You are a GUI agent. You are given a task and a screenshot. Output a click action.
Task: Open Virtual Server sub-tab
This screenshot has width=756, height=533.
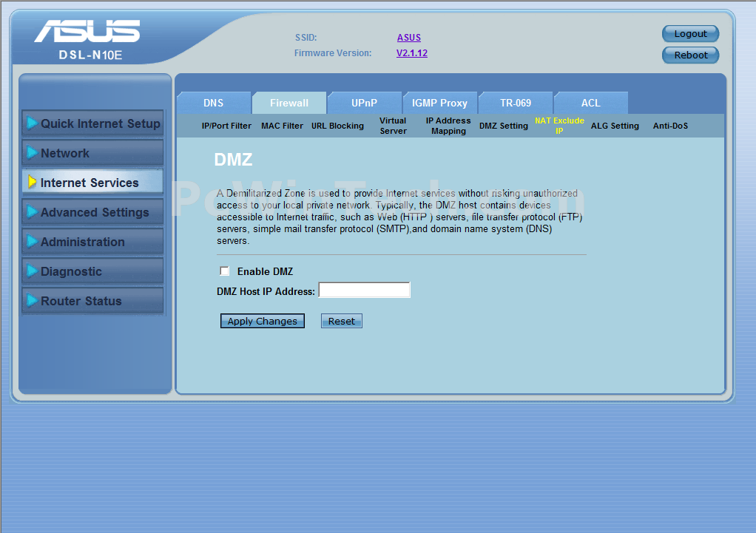pyautogui.click(x=393, y=126)
